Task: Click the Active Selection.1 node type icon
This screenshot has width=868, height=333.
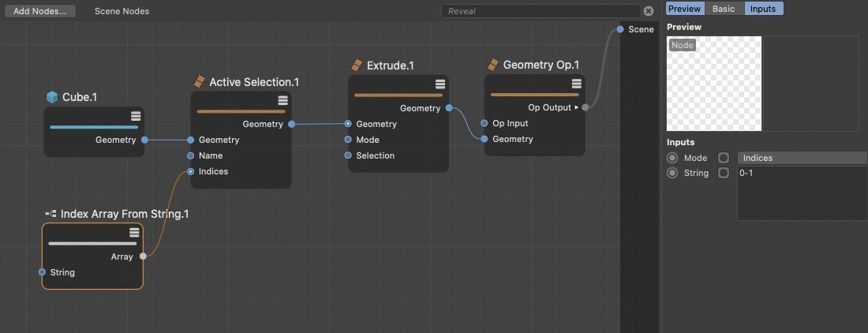Action: tap(199, 82)
